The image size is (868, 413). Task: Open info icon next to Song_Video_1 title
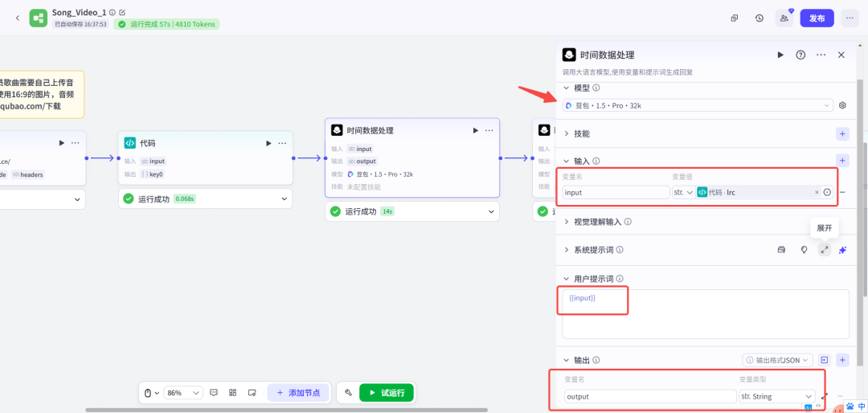[113, 12]
